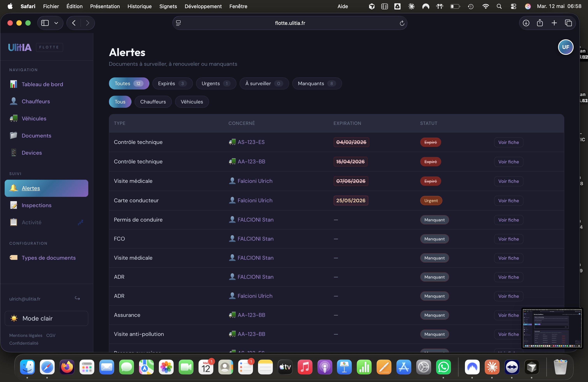588x382 pixels.
Task: Click the 07/05/2026 expired date
Action: tap(351, 181)
